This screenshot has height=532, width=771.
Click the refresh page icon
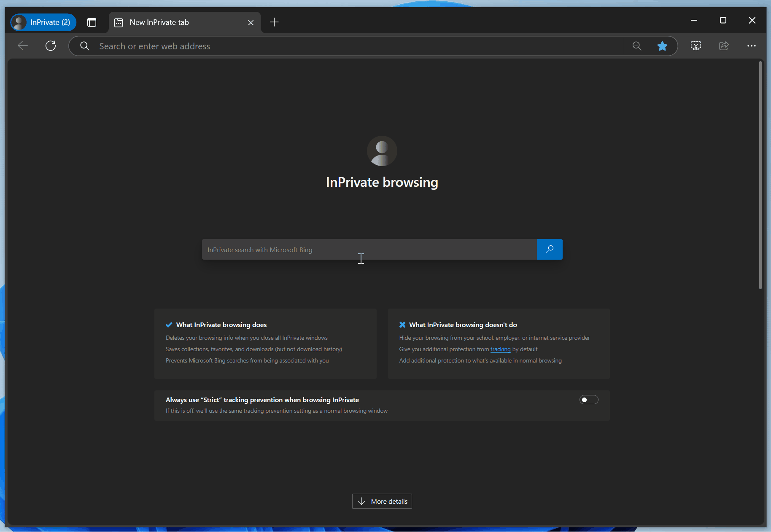tap(51, 46)
